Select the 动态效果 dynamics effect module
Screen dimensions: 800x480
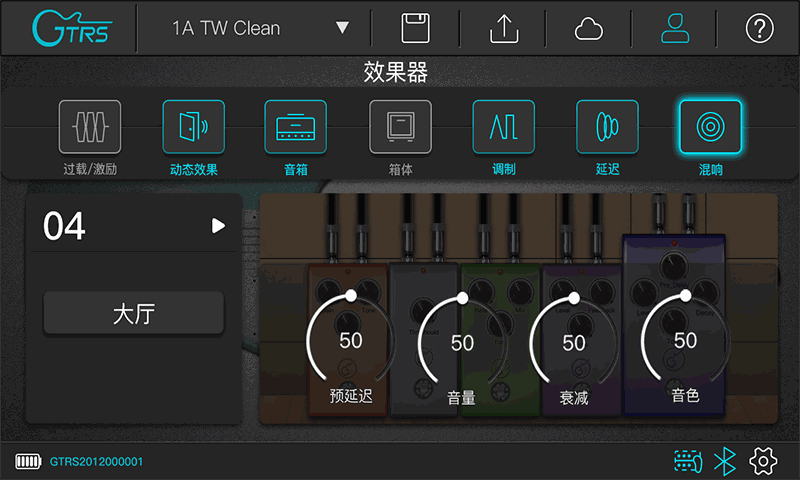point(193,127)
